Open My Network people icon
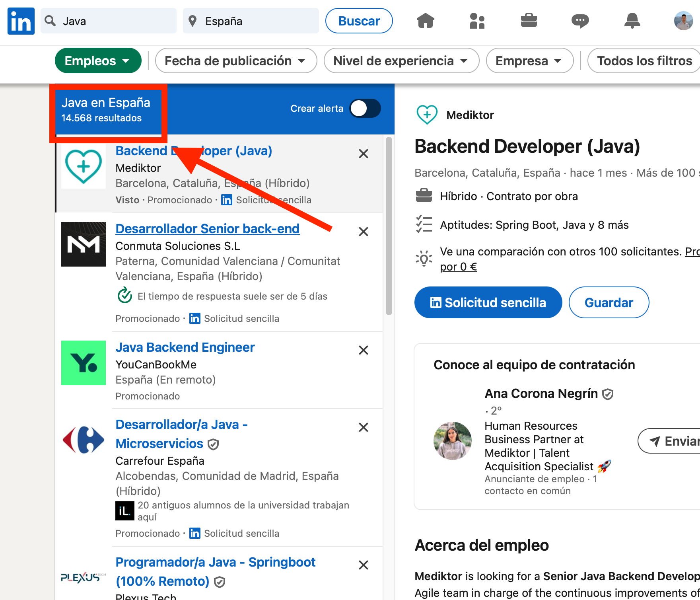700x600 pixels. [477, 21]
